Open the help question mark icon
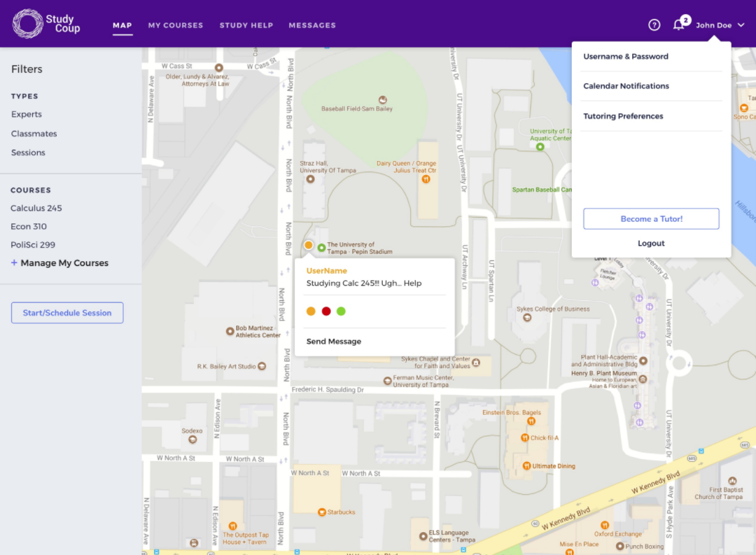The width and height of the screenshot is (756, 555). coord(654,25)
